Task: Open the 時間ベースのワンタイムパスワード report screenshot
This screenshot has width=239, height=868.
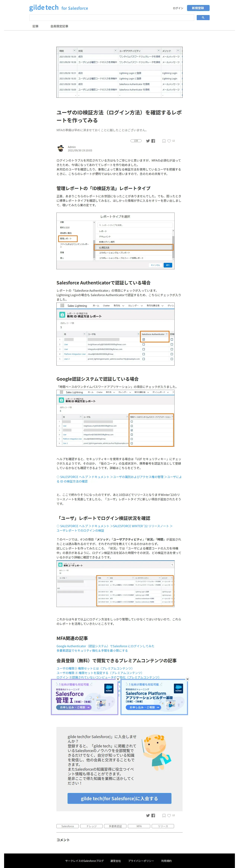Action: 115,418
